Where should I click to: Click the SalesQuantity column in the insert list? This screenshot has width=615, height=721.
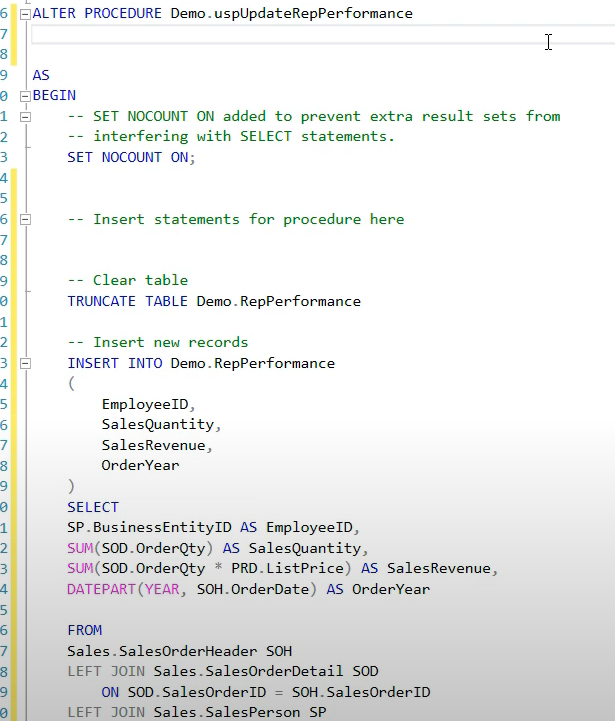coord(158,424)
